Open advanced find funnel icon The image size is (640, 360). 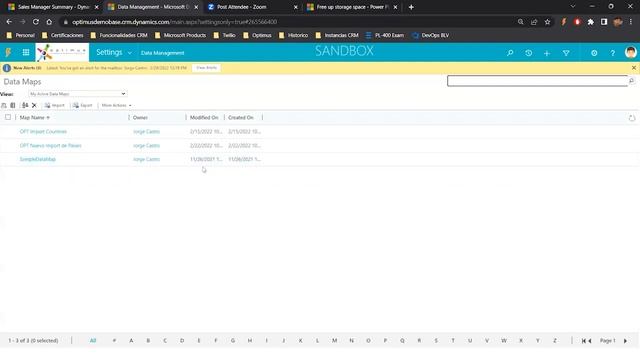point(566,53)
